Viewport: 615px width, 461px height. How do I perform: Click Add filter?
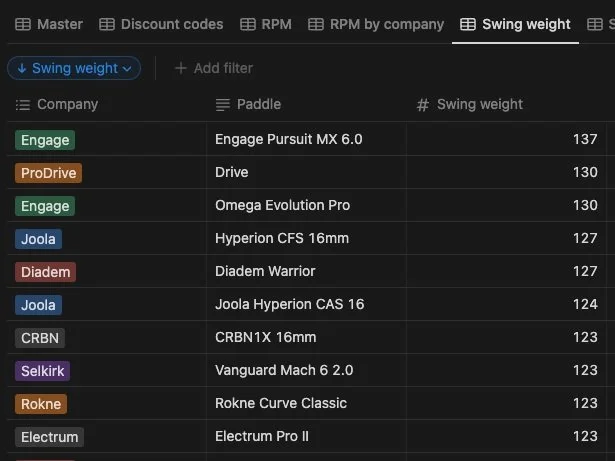[x=214, y=68]
